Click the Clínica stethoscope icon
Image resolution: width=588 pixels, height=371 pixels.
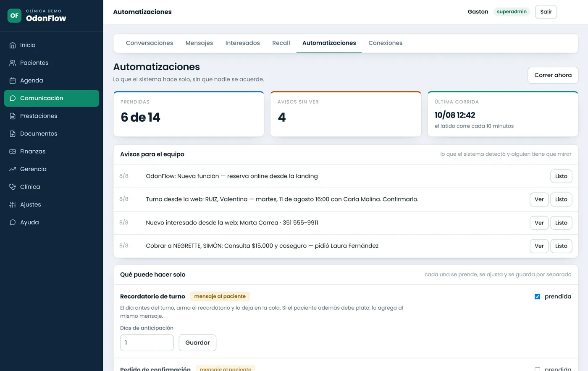(13, 187)
